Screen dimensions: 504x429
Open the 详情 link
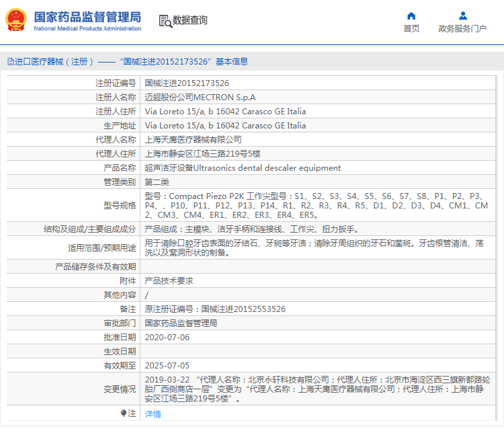tap(153, 414)
